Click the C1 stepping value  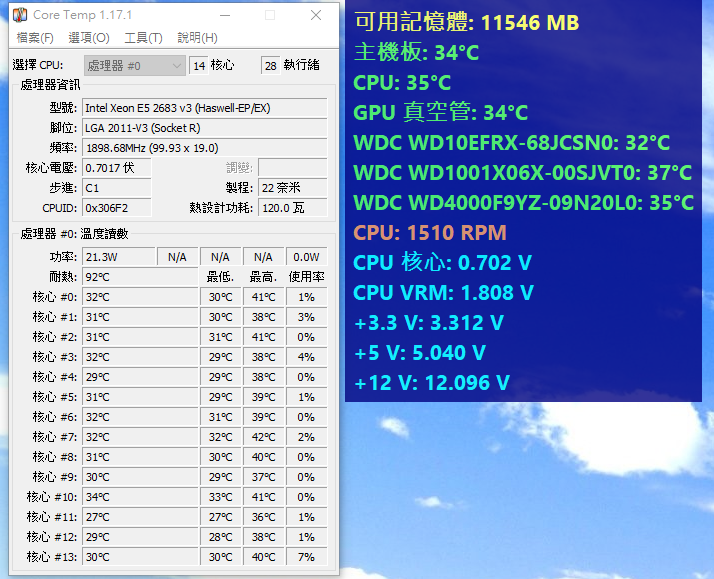pos(117,188)
